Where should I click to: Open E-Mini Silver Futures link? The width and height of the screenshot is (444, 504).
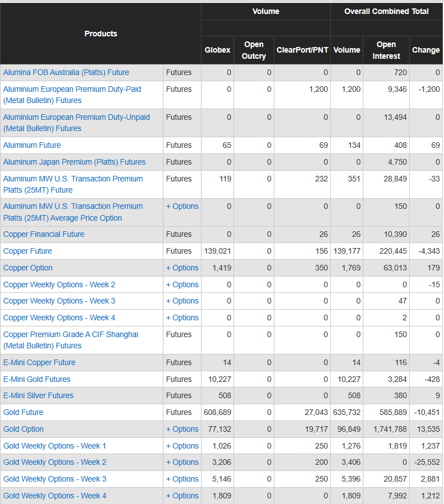[x=38, y=395]
